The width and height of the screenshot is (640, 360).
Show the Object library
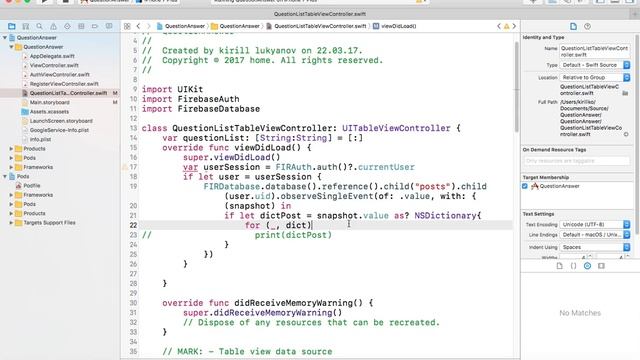(587, 266)
